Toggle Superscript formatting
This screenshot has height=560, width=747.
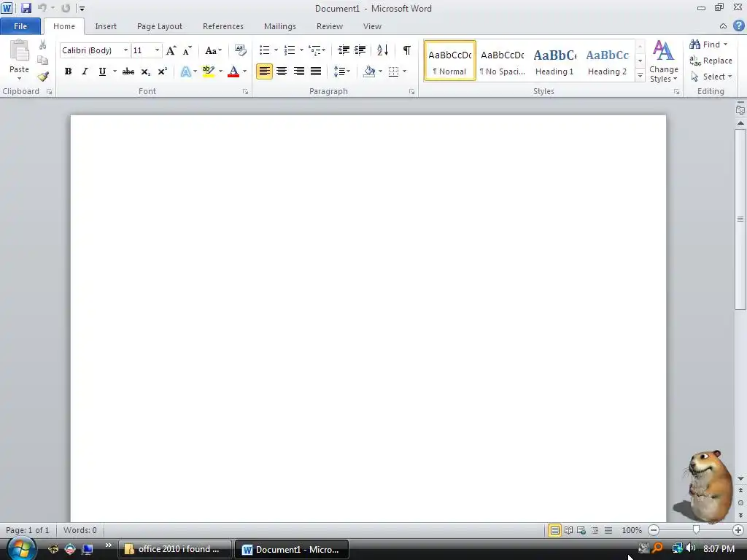click(163, 71)
